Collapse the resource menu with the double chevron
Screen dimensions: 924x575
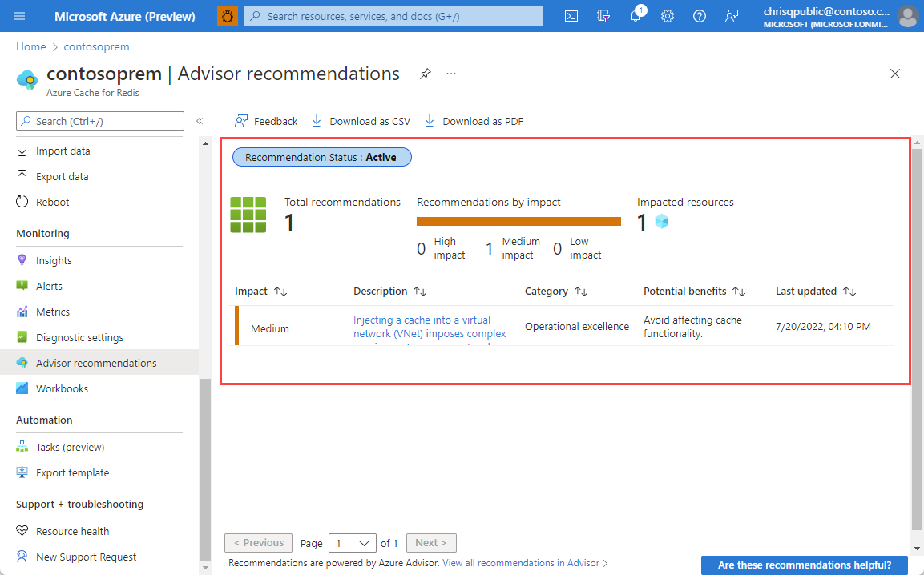tap(200, 120)
